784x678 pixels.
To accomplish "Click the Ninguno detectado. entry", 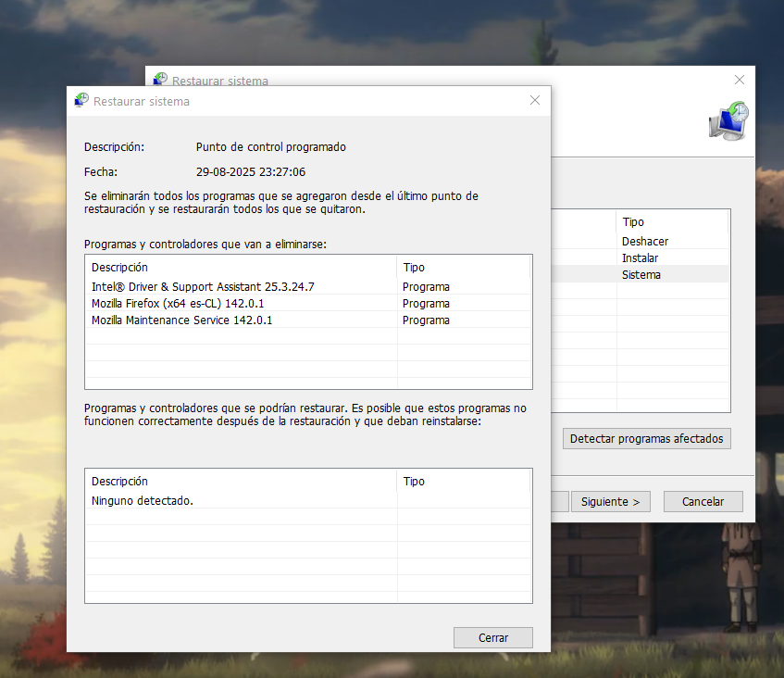I will click(143, 501).
